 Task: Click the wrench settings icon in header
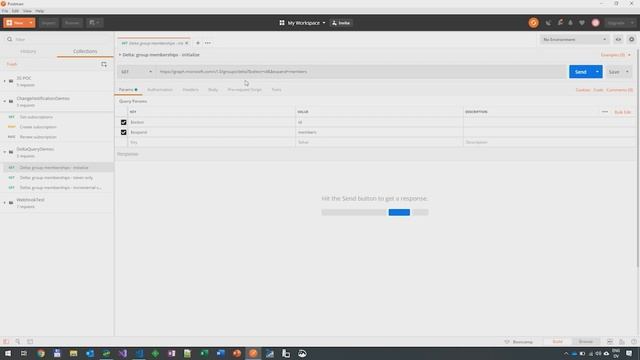(x=560, y=23)
